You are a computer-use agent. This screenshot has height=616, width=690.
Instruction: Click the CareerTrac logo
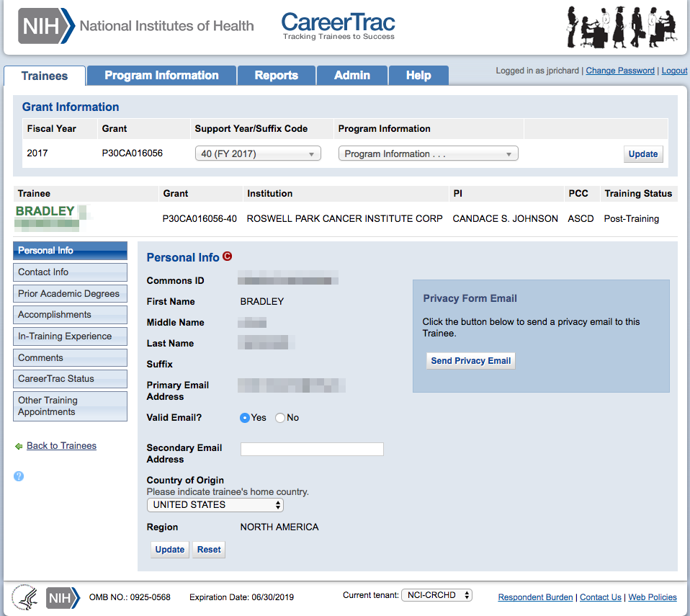click(338, 25)
